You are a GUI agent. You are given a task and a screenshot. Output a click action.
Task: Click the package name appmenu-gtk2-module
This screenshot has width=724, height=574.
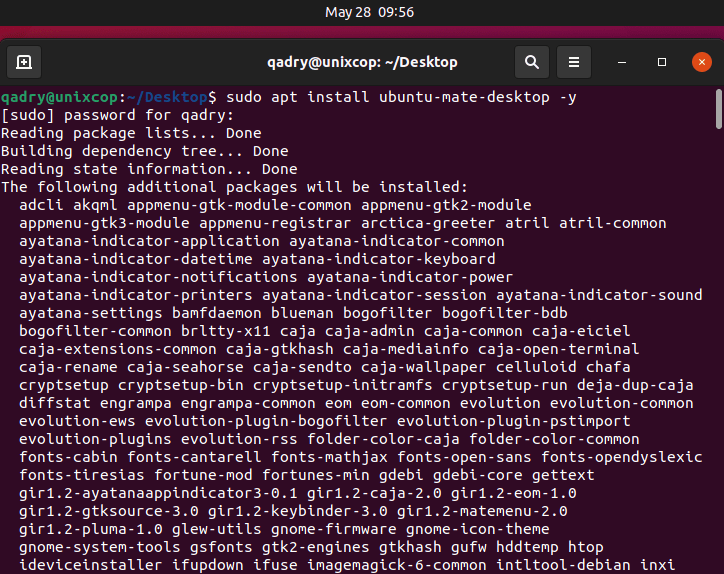446,205
